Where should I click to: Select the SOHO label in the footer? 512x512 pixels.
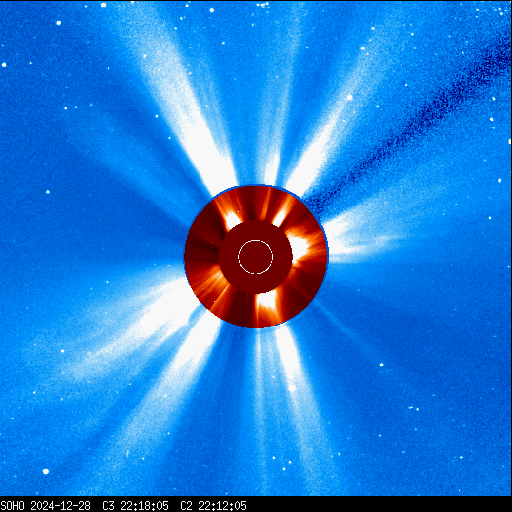coord(12,506)
